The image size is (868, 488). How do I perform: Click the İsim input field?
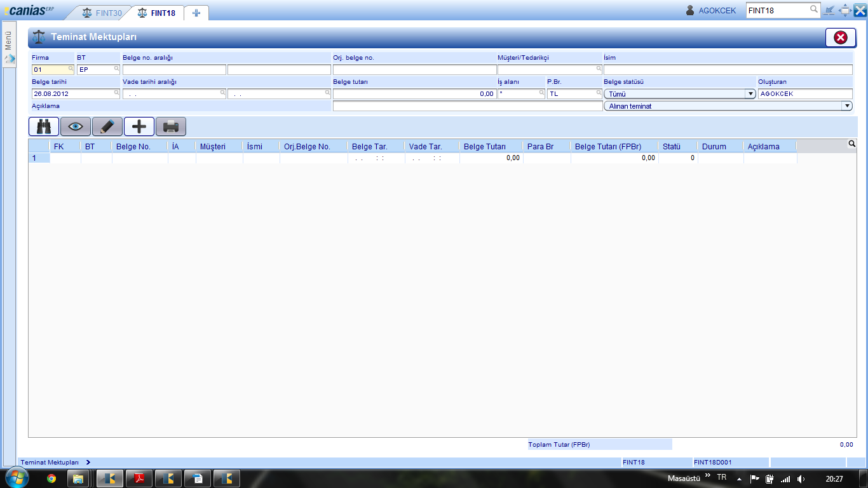coord(728,70)
